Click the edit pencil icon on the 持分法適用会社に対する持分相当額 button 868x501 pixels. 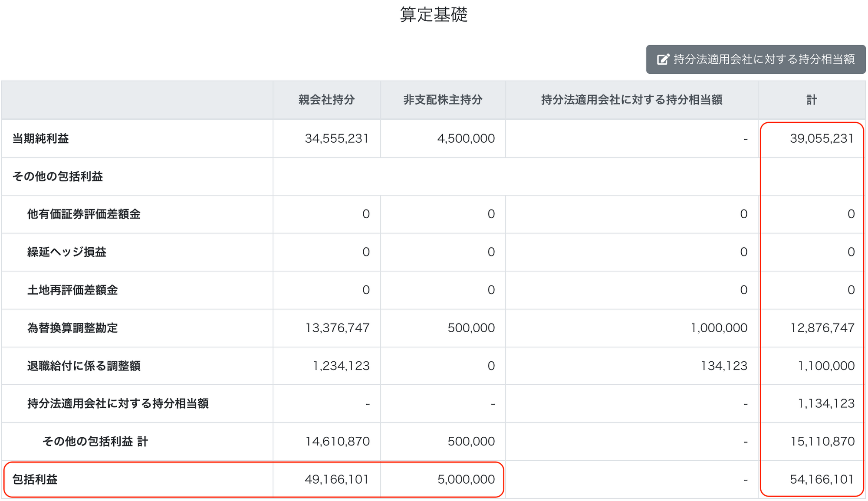[663, 59]
